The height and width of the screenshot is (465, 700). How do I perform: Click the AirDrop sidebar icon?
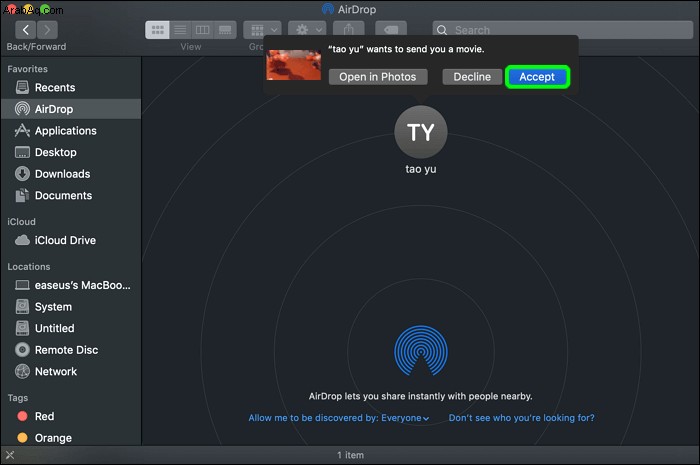(x=22, y=109)
